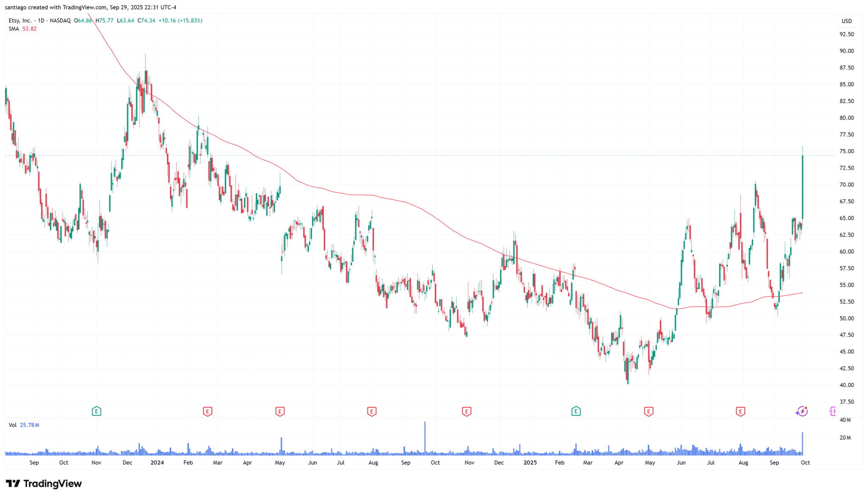The image size is (868, 498).
Task: Click the green earnings marker in February 2025
Action: (x=576, y=411)
